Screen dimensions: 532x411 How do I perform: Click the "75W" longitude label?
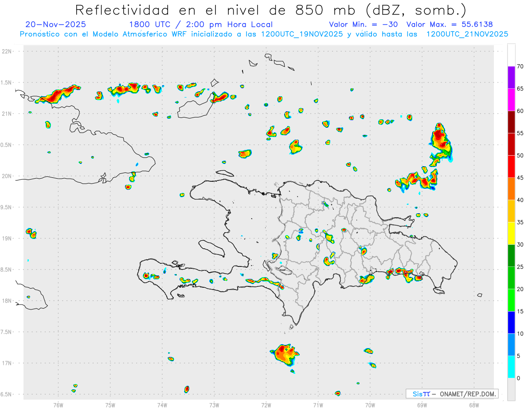tap(110, 405)
